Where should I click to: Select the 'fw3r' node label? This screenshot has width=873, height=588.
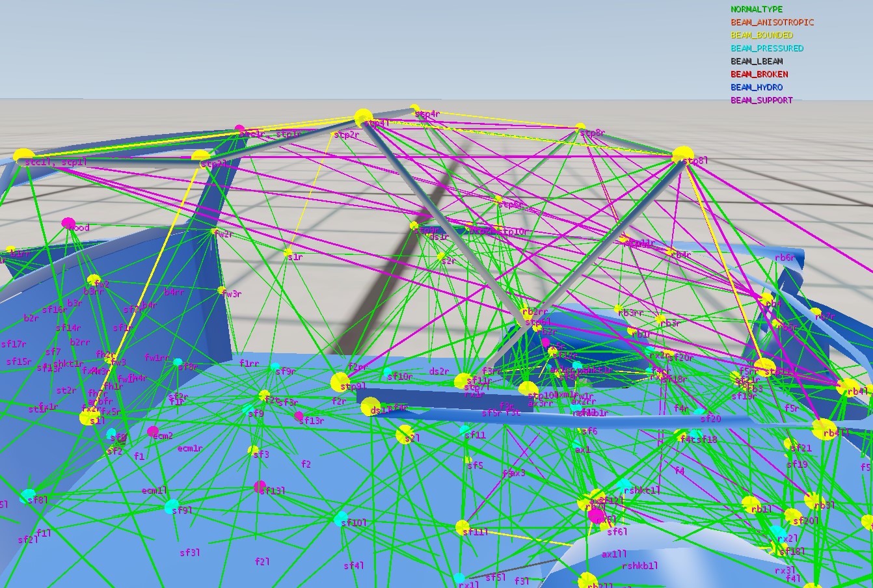click(232, 294)
